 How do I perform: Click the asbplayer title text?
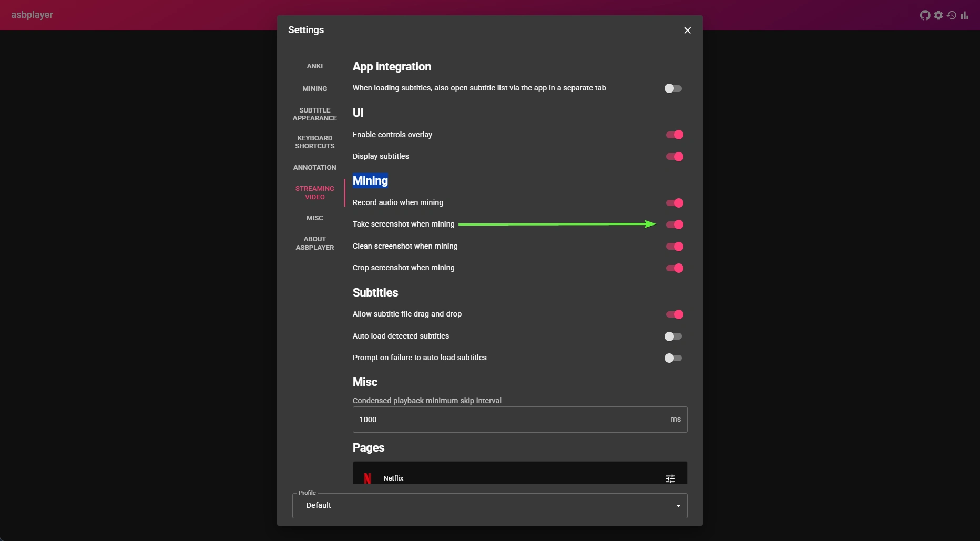(32, 15)
